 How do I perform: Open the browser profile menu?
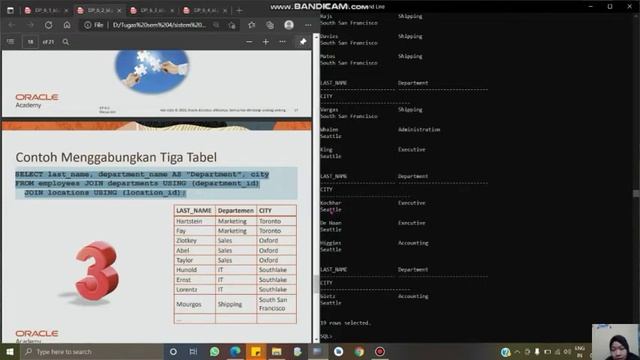tap(289, 25)
